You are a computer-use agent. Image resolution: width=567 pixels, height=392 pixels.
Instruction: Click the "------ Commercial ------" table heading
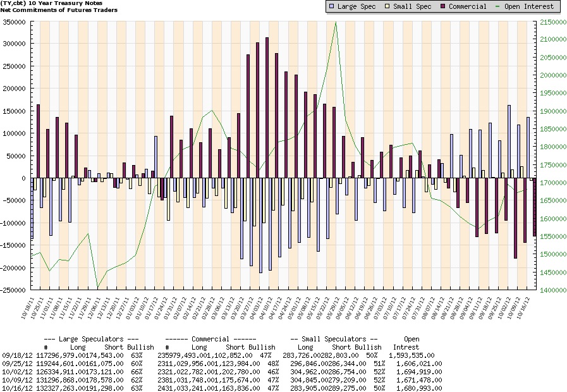[x=210, y=339]
